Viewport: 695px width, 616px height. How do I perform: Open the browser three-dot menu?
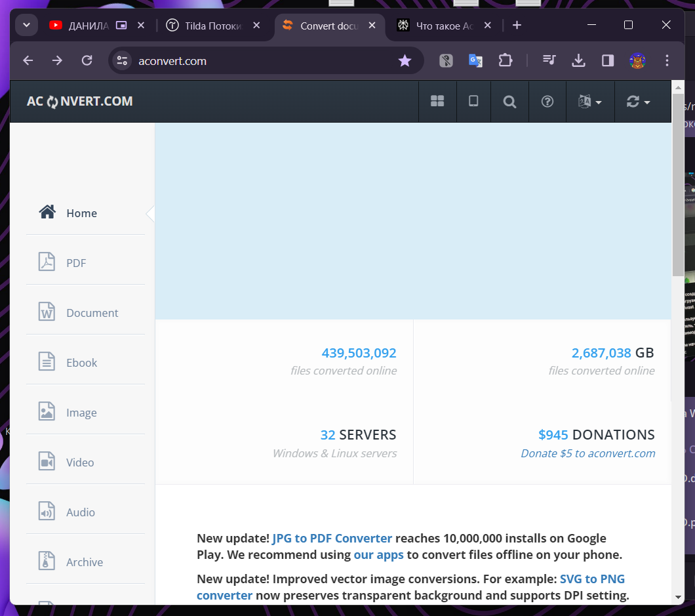pos(667,60)
